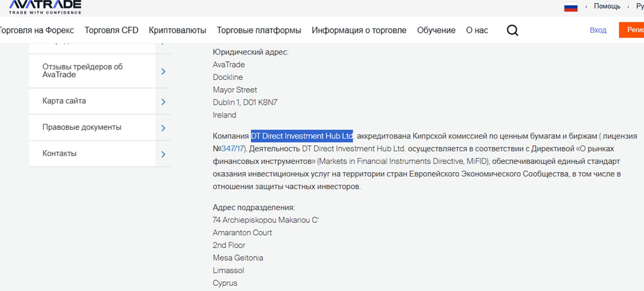Screen dimensions: 644x291
Task: Click the Вход login link
Action: 598,30
